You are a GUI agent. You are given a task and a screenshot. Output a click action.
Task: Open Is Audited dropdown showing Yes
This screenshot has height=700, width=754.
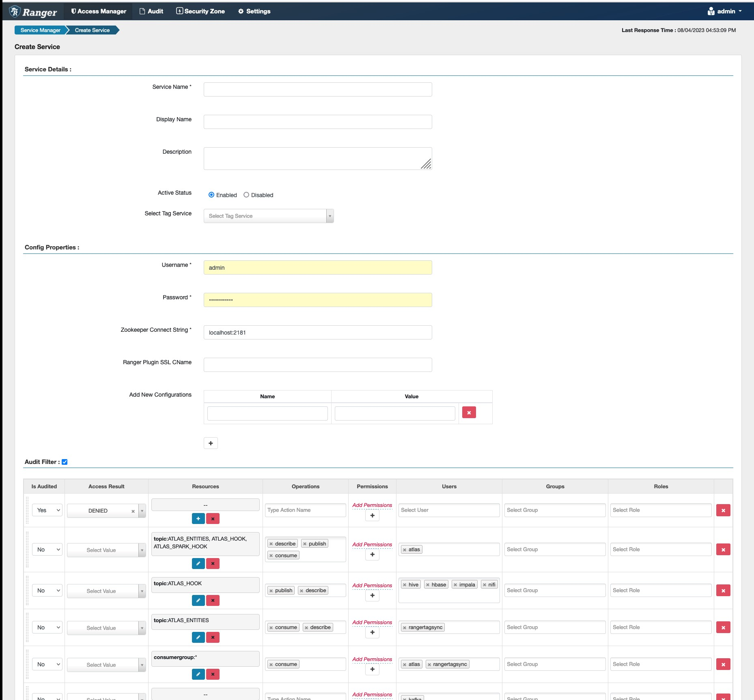[47, 510]
